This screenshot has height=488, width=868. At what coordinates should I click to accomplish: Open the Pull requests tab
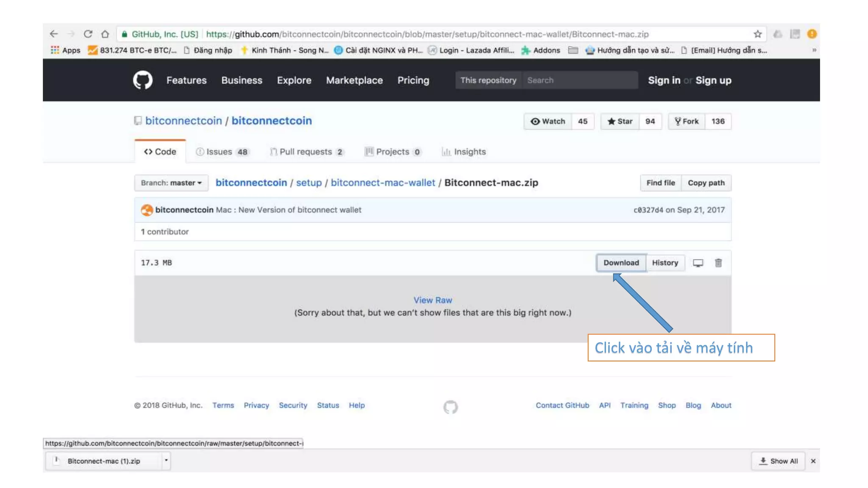click(x=307, y=152)
